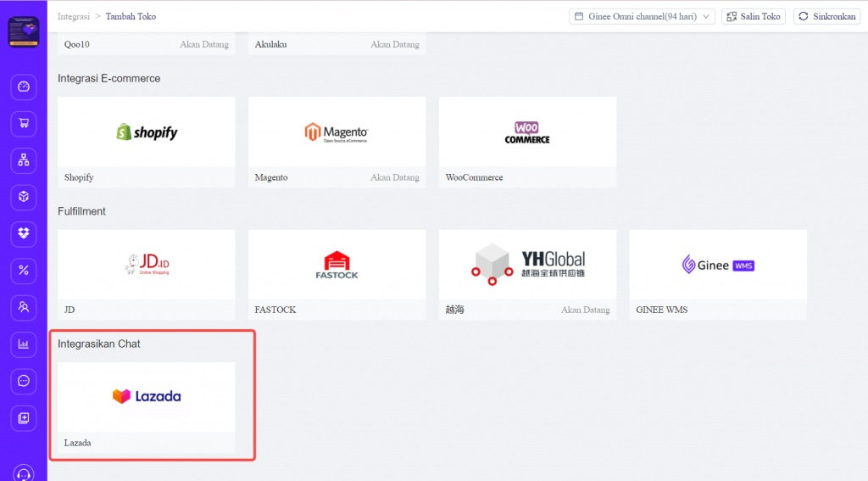Screen dimensions: 868x481
Task: Click the calendar icon beside Ginee Omni channel
Action: [x=579, y=16]
